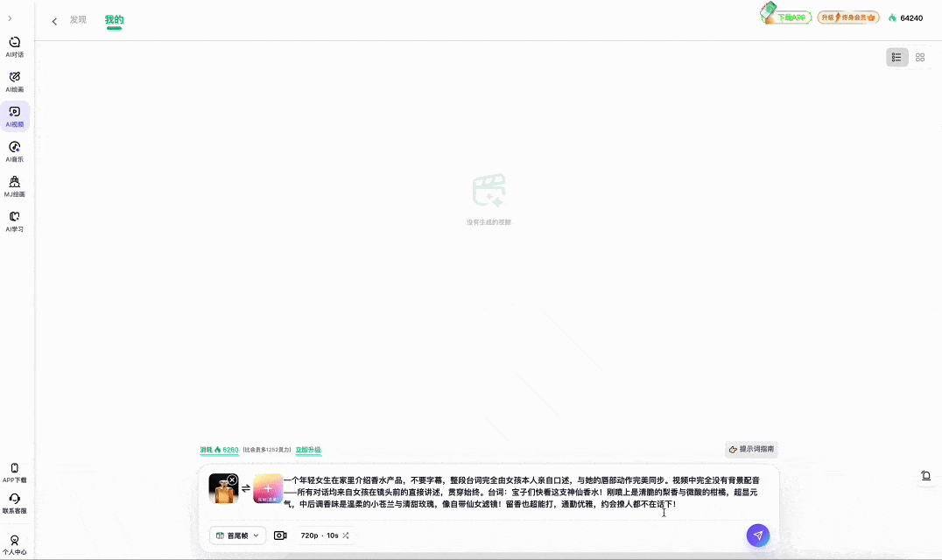
Task: Open the 720p · 10s settings
Action: 325,535
